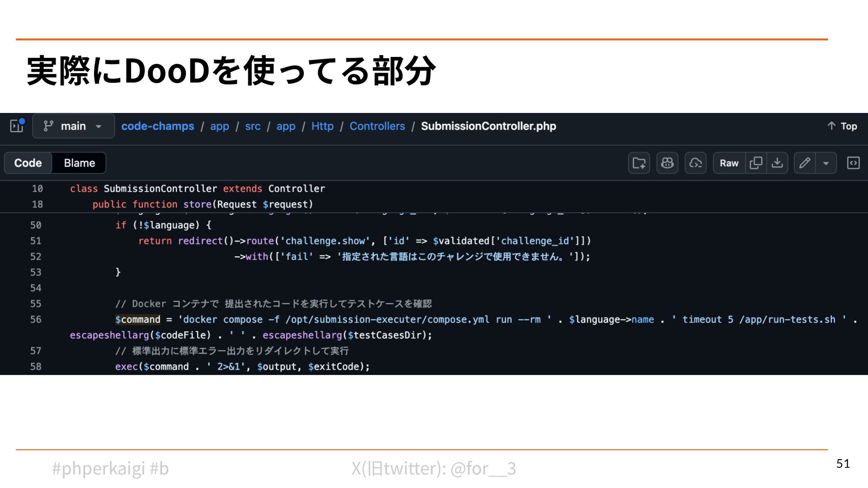The width and height of the screenshot is (868, 488).
Task: Navigate to the src breadcrumb folder
Action: click(253, 126)
